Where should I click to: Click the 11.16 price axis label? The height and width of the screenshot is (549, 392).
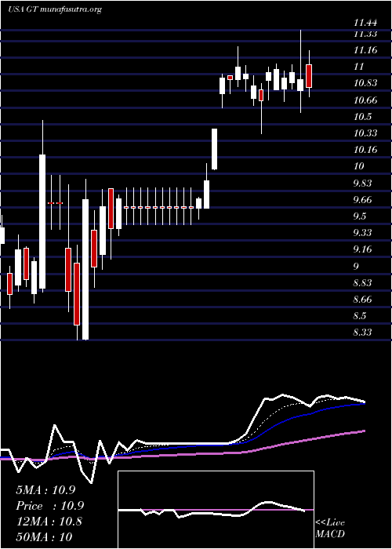365,50
